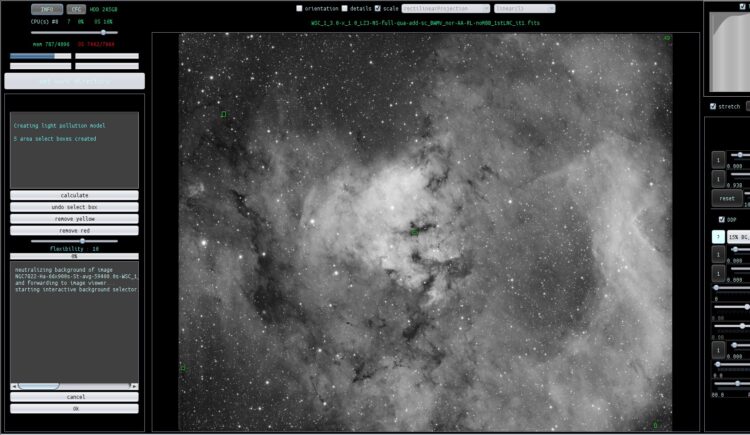
Task: Click the green select box at the image's lower-left edge
Action: pos(183,368)
